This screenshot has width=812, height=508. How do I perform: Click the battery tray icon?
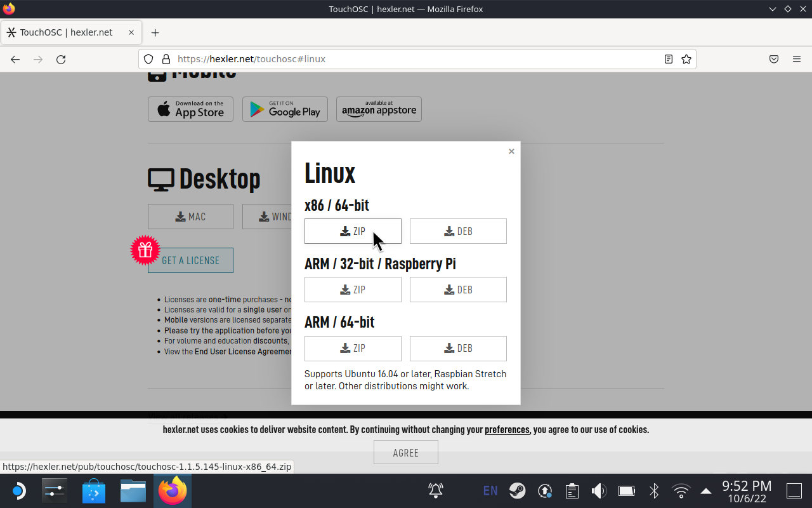[x=627, y=490]
